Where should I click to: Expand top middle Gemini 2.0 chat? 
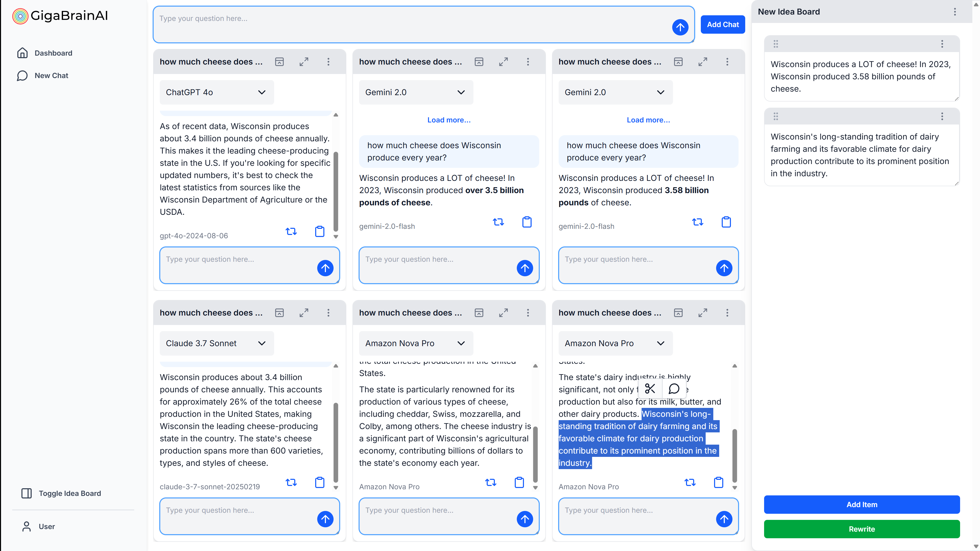coord(503,61)
